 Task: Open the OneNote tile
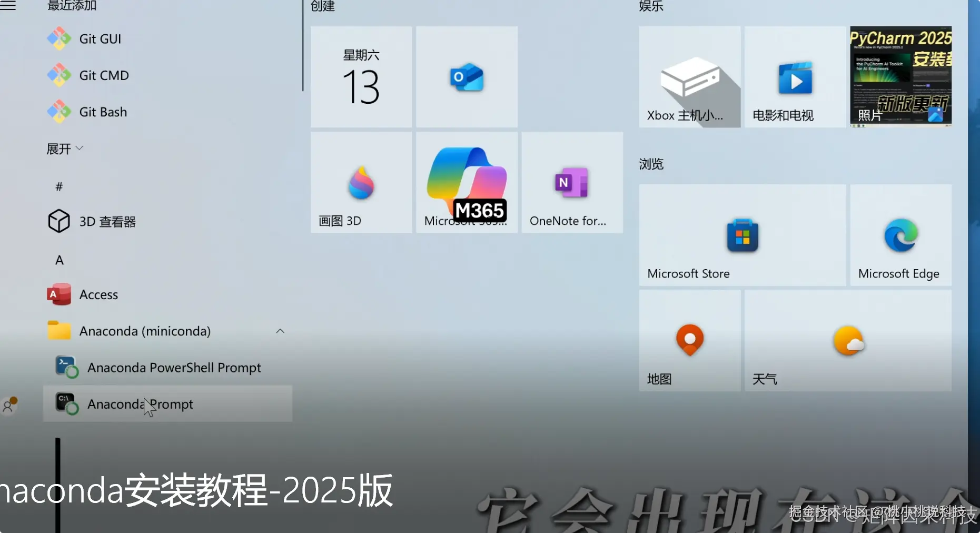click(x=572, y=182)
